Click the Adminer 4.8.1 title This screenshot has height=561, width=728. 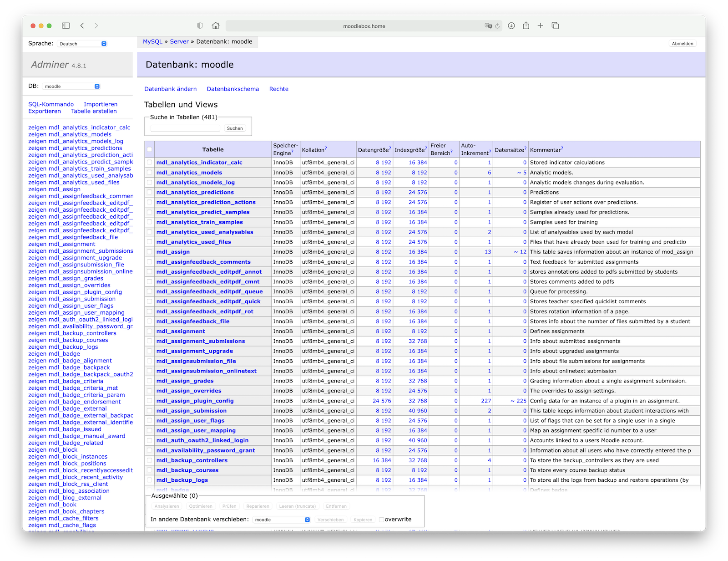pyautogui.click(x=59, y=65)
